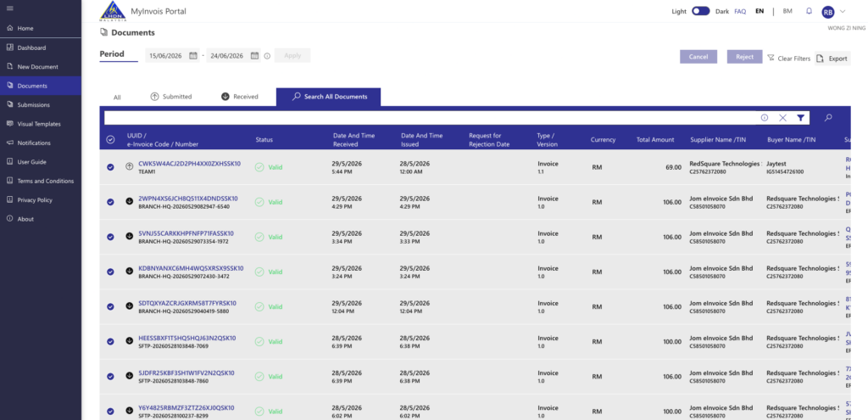Click the Reject button
The image size is (868, 420).
tap(744, 57)
